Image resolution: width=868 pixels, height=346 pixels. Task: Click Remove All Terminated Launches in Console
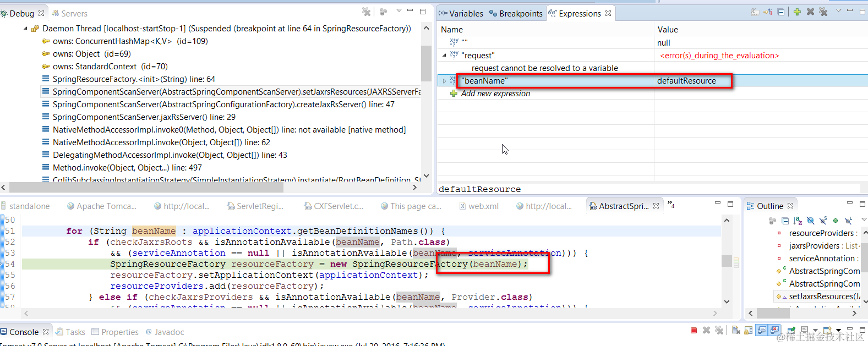[719, 330]
